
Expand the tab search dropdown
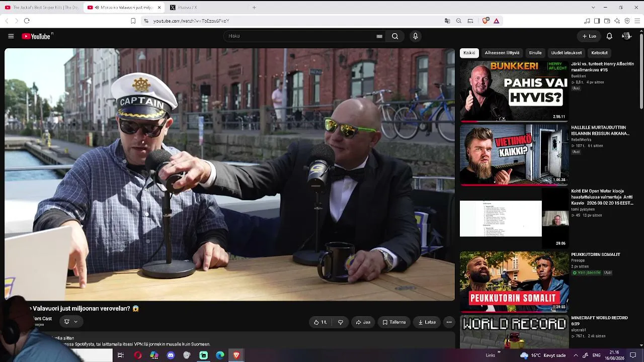click(593, 8)
